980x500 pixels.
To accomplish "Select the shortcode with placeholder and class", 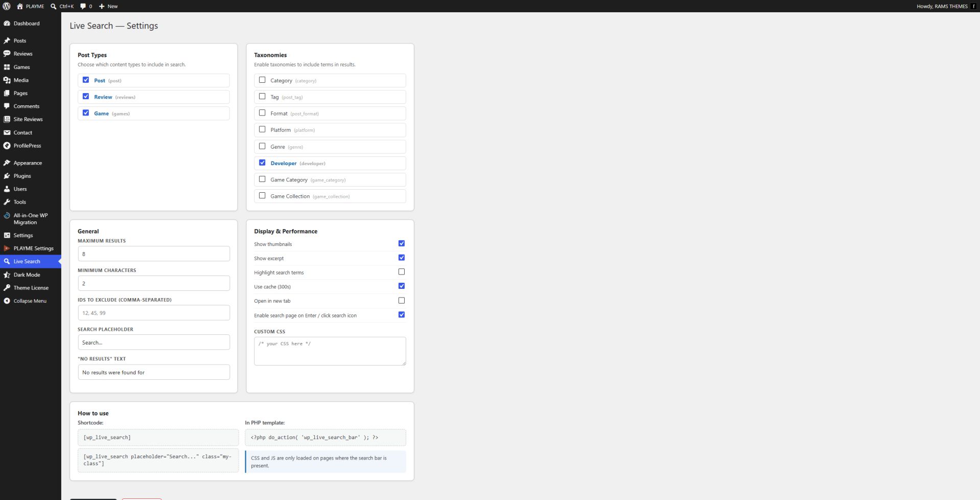I will [x=158, y=460].
